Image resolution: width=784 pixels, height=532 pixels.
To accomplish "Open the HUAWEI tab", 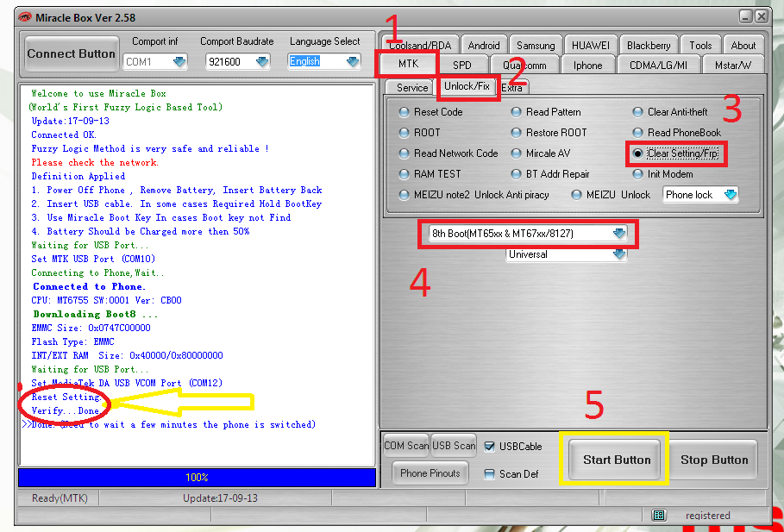I will tap(591, 46).
